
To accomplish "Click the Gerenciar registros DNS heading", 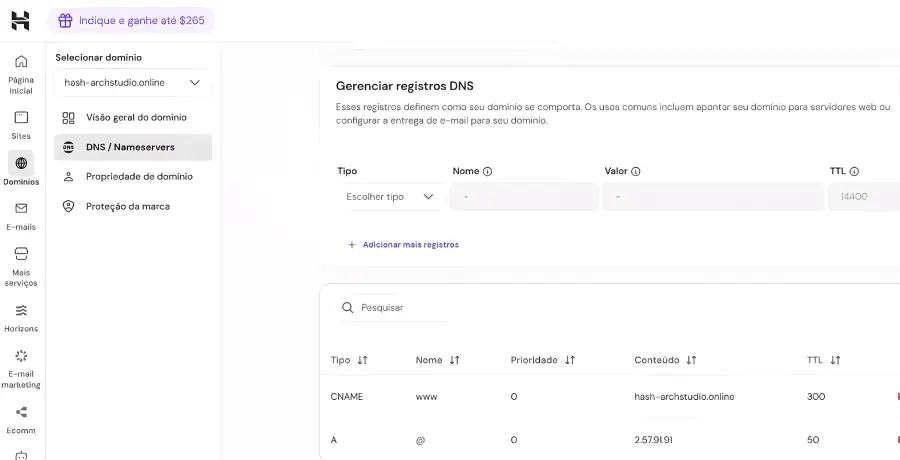I will [405, 86].
